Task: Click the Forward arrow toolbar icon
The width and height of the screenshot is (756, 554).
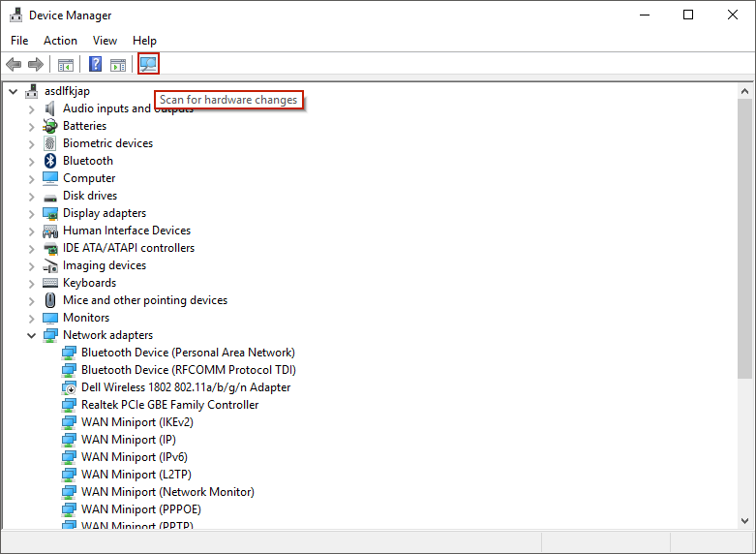Action: 36,64
